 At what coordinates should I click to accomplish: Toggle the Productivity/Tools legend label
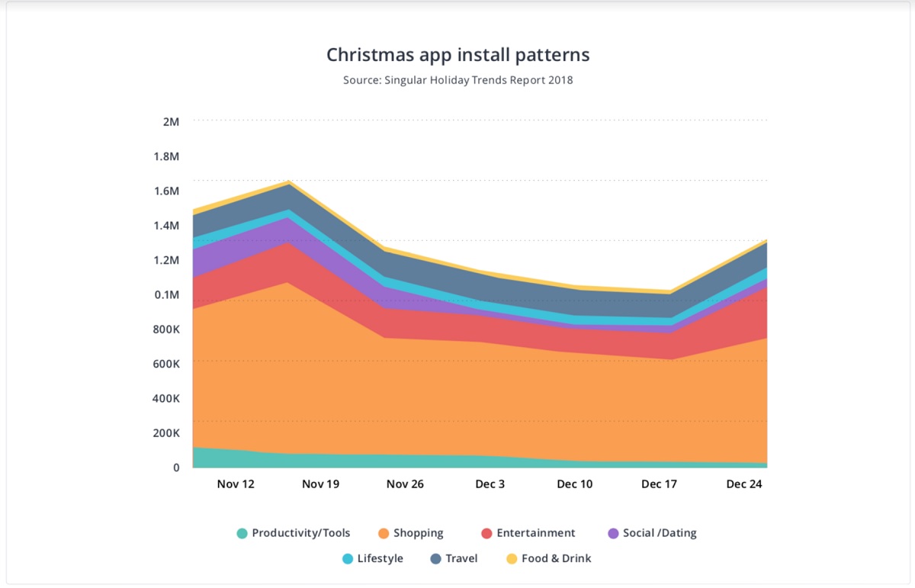pyautogui.click(x=301, y=534)
